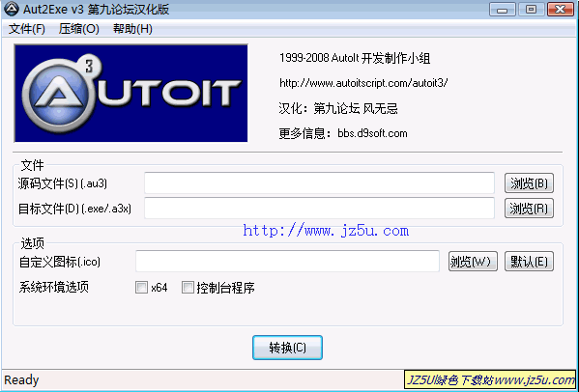The width and height of the screenshot is (579, 392).
Task: Browse for custom icon with 浏览(W)
Action: [473, 262]
